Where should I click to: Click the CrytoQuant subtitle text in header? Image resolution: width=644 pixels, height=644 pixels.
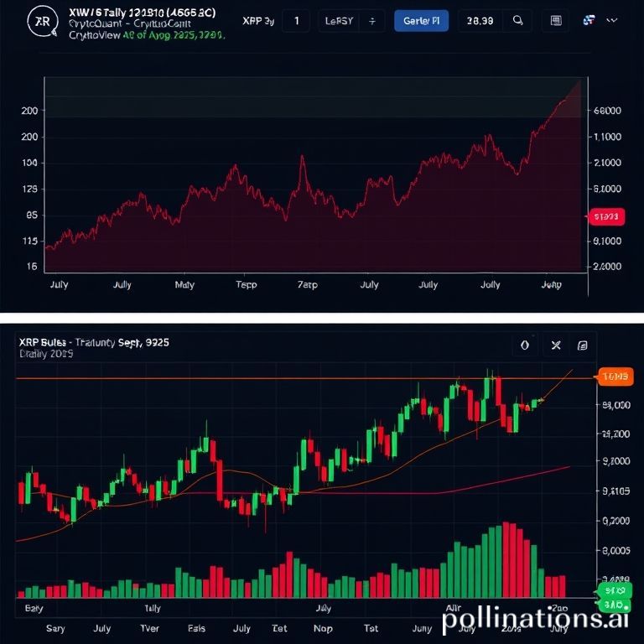pyautogui.click(x=130, y=23)
